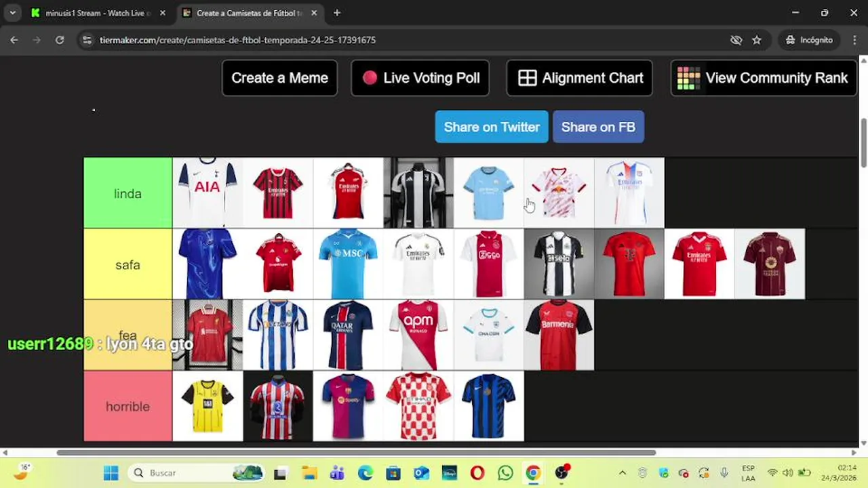Click the tracking protection eye icon
This screenshot has height=488, width=868.
point(736,40)
